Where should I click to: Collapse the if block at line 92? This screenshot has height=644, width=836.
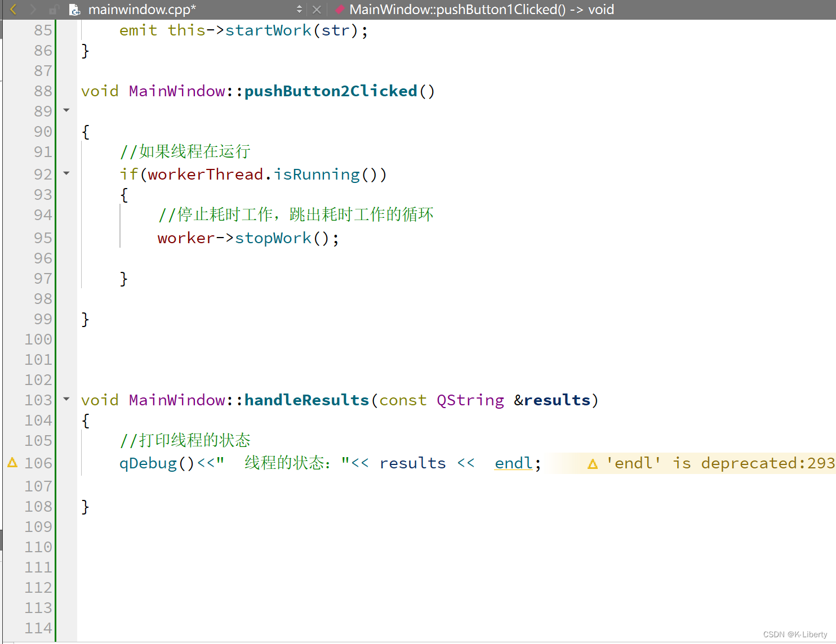pyautogui.click(x=66, y=173)
